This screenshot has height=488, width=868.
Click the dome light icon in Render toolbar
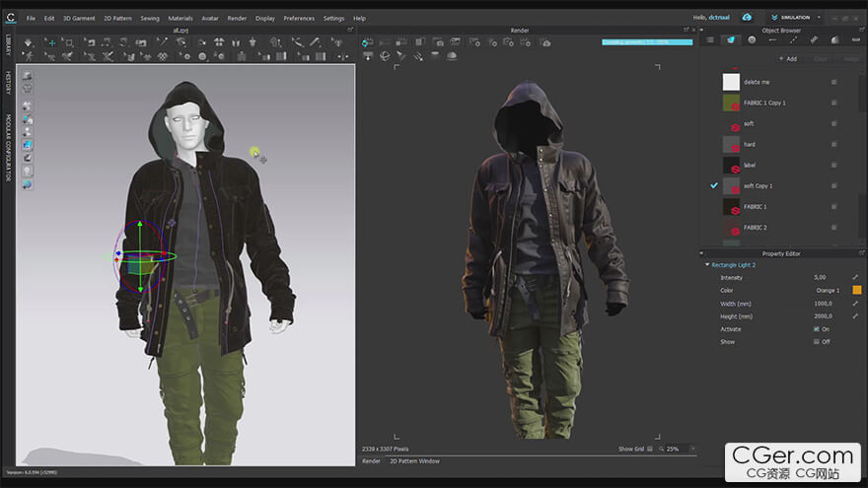click(452, 56)
